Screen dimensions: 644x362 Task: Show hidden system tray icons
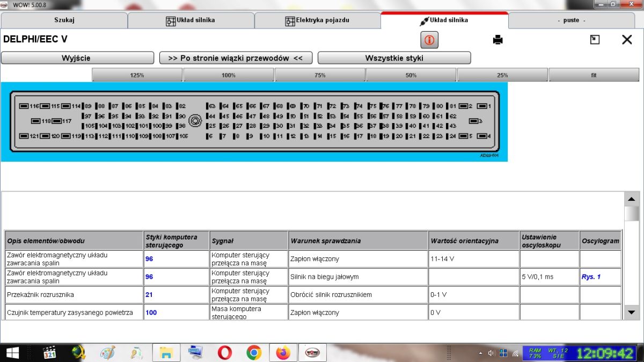tap(480, 353)
